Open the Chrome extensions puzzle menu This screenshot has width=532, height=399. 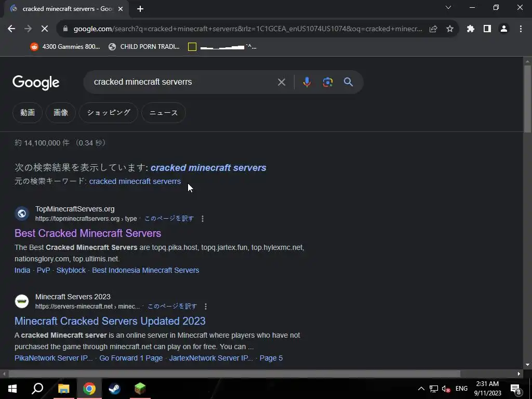[x=471, y=29]
